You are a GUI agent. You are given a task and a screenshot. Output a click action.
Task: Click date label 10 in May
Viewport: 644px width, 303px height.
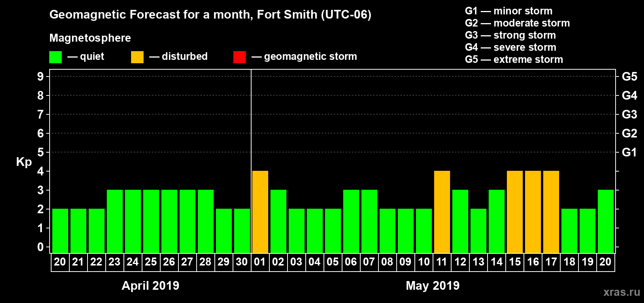(424, 262)
